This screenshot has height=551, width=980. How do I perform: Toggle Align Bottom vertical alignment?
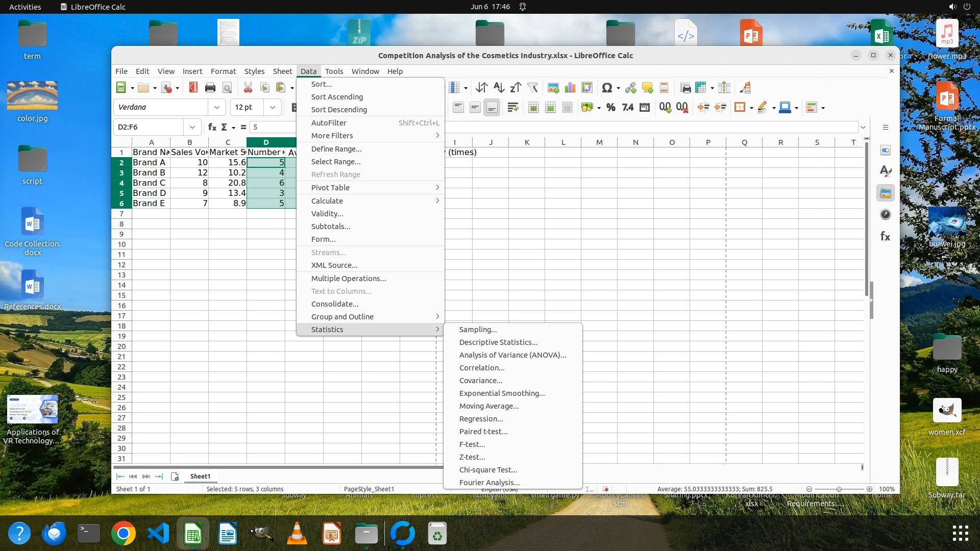point(492,107)
